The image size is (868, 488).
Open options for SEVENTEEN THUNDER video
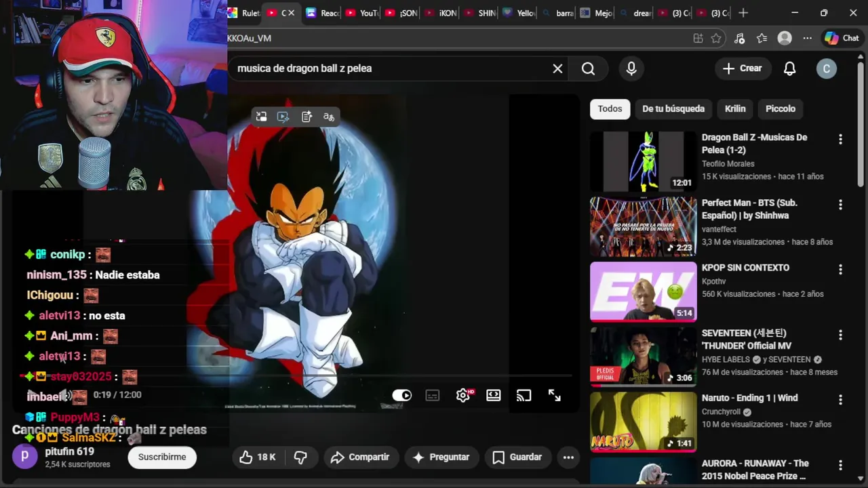[840, 335]
